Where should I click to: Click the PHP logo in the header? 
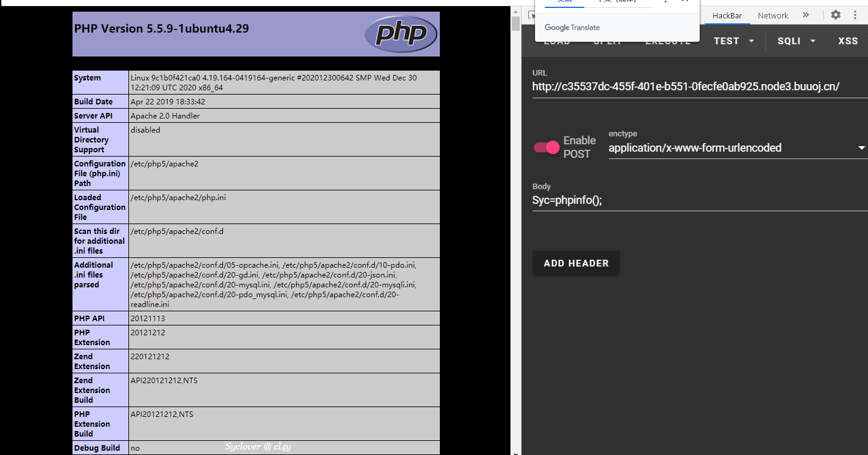401,34
